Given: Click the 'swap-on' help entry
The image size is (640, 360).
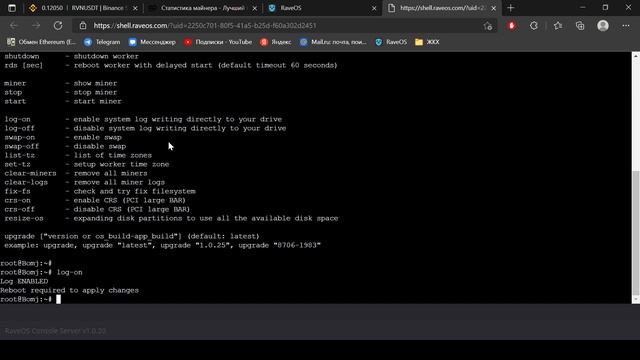Looking at the screenshot, I should pyautogui.click(x=20, y=137).
